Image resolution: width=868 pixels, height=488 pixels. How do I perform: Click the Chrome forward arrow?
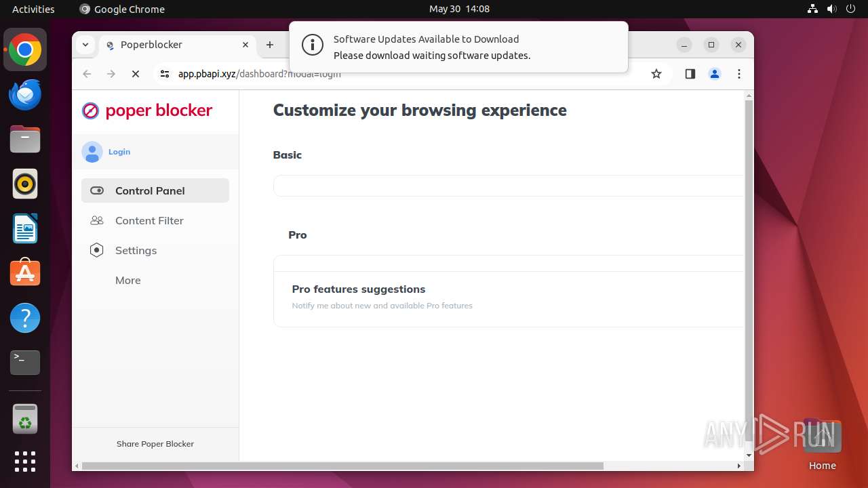coord(111,74)
